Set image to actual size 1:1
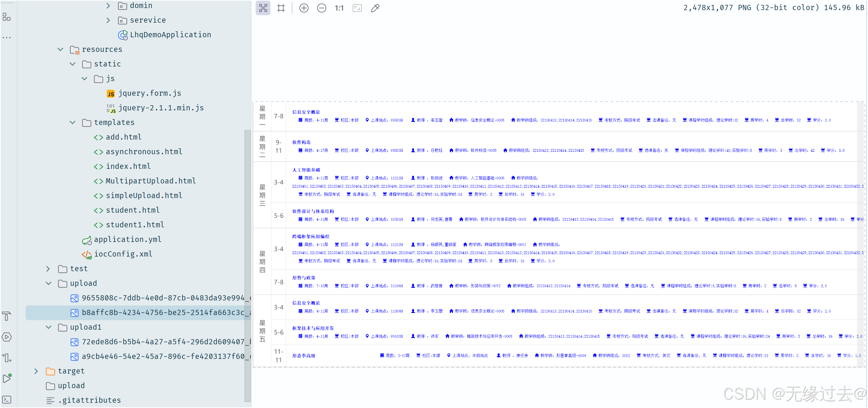The width and height of the screenshot is (868, 408). pos(339,8)
